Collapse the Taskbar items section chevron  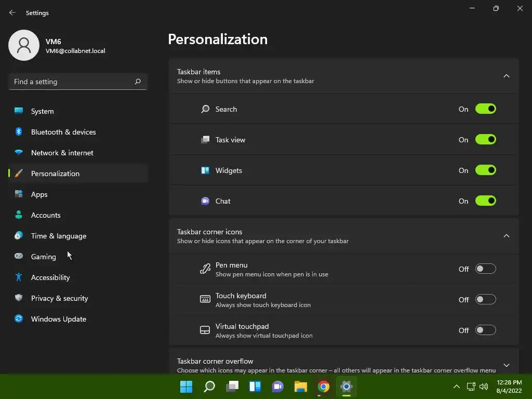(x=506, y=76)
